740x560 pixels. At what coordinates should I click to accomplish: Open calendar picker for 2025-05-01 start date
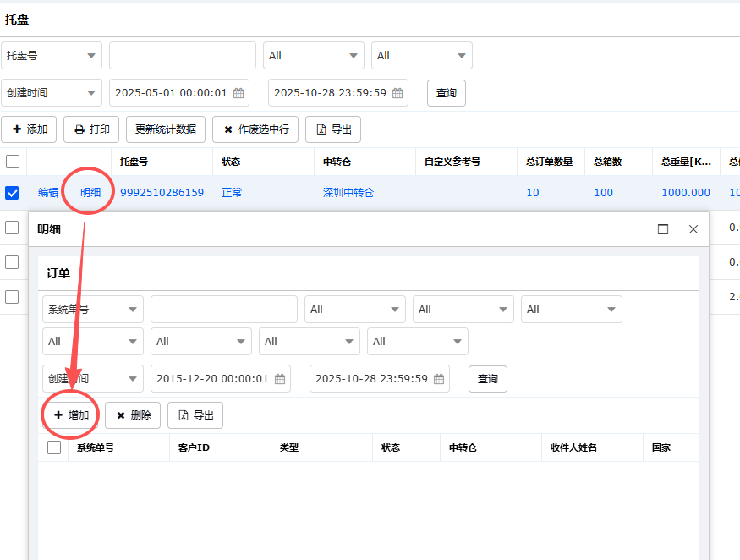[238, 93]
